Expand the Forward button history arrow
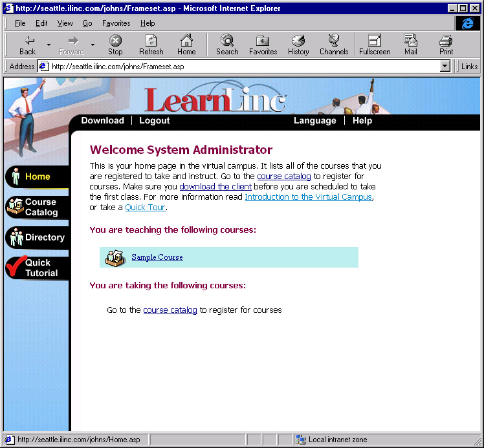This screenshot has height=448, width=484. point(93,45)
